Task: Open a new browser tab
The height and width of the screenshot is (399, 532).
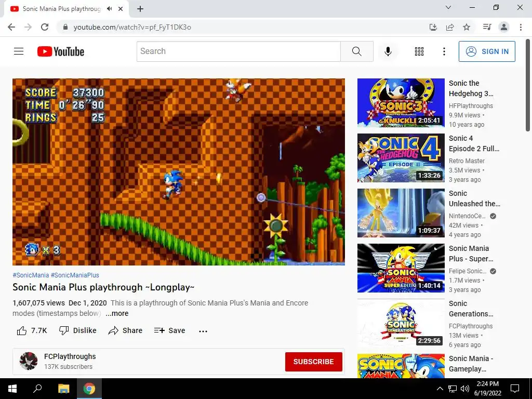Action: pos(140,9)
